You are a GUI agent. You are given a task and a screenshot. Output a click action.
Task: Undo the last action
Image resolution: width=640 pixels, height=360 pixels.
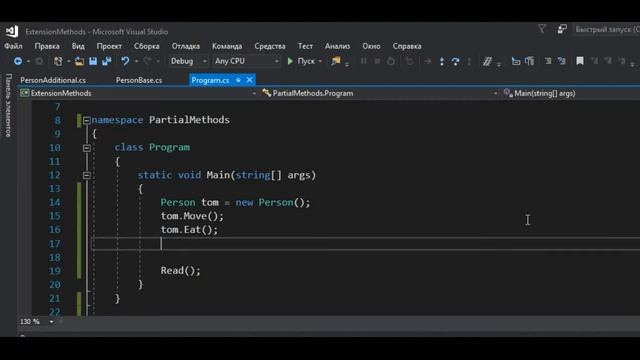[x=125, y=61]
